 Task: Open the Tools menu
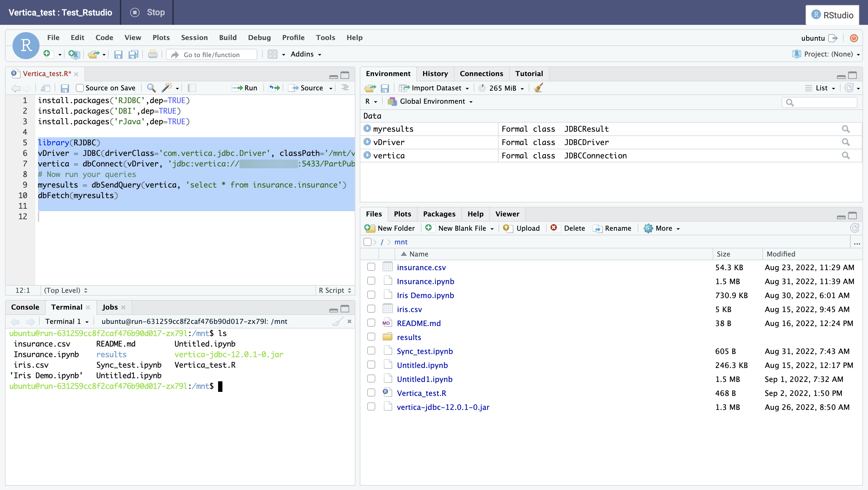(325, 38)
